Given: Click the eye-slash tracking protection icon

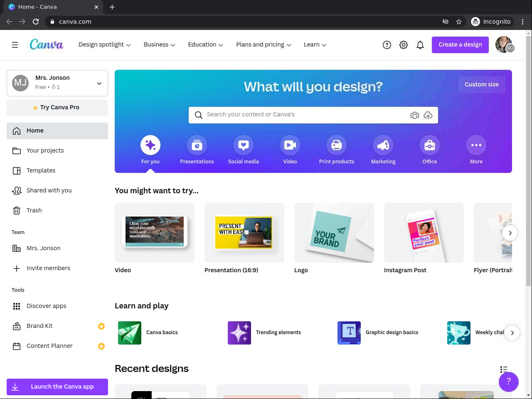Looking at the screenshot, I should (446, 22).
